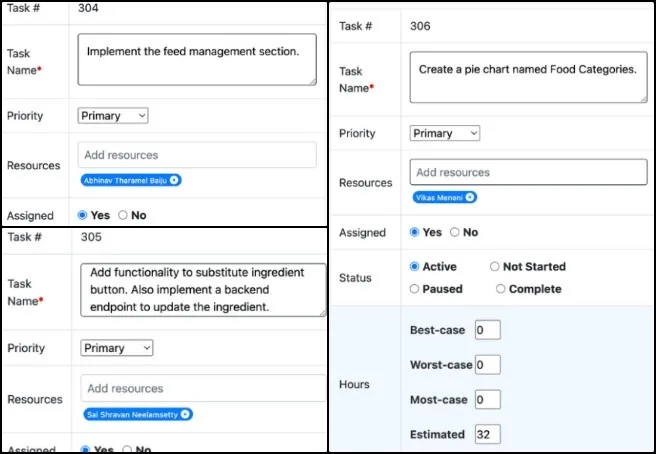
Task: Open Priority dropdown for task 306
Action: point(445,133)
